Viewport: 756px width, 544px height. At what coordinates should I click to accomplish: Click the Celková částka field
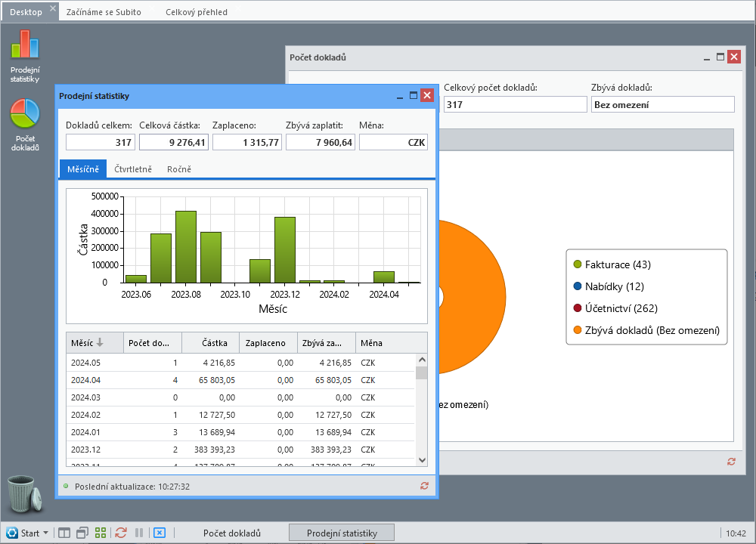coord(174,142)
